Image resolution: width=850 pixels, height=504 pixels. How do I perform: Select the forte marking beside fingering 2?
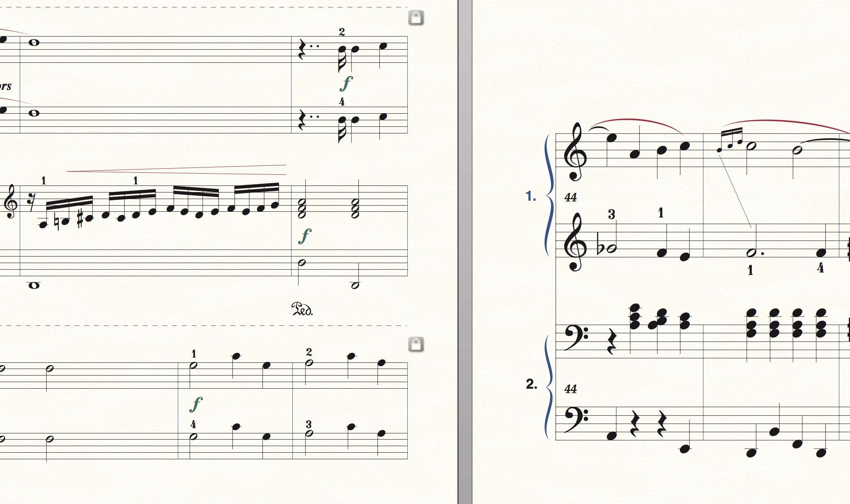(346, 84)
